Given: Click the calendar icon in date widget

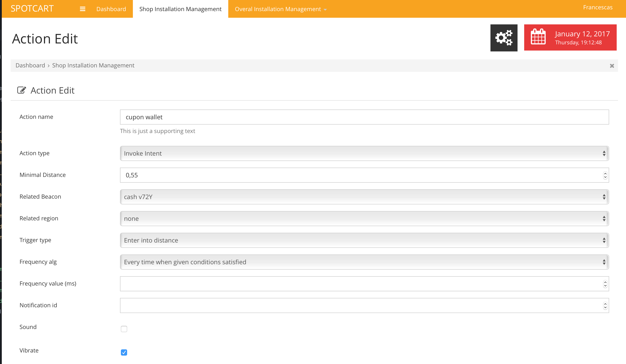Looking at the screenshot, I should pos(538,37).
